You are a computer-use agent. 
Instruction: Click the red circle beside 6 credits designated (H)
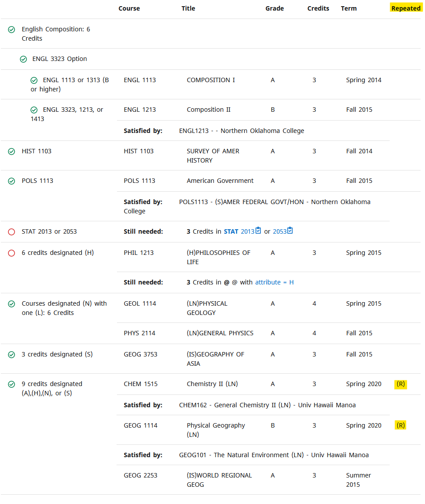(11, 253)
